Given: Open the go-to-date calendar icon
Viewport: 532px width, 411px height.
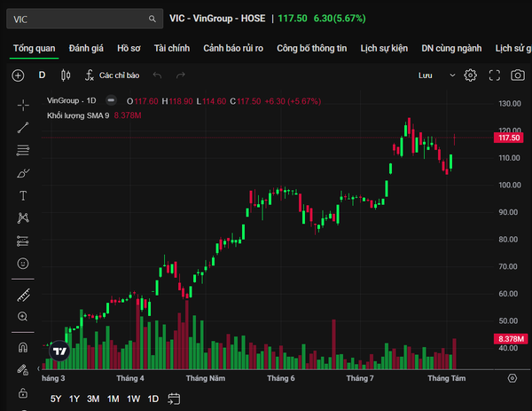Looking at the screenshot, I should pos(174,399).
